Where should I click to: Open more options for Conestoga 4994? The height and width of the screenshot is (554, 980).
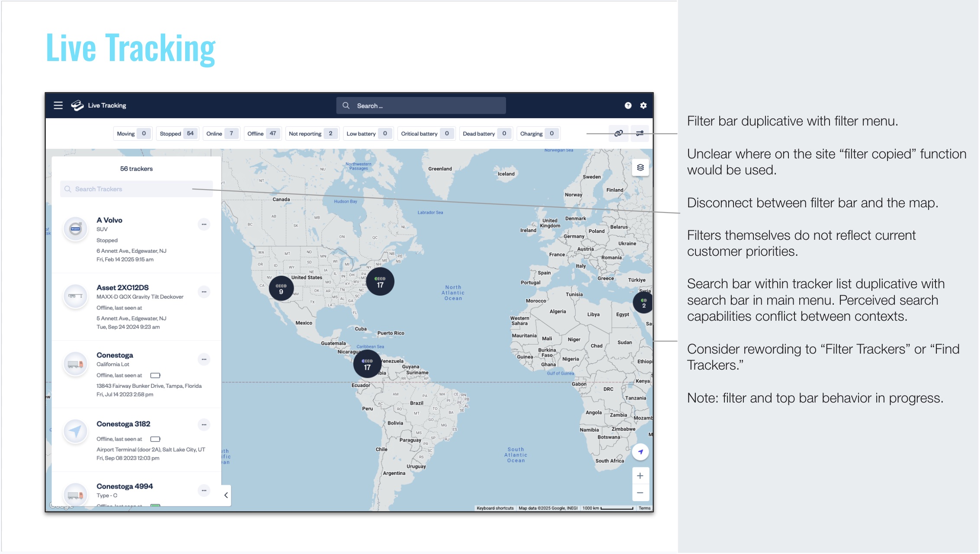tap(204, 490)
